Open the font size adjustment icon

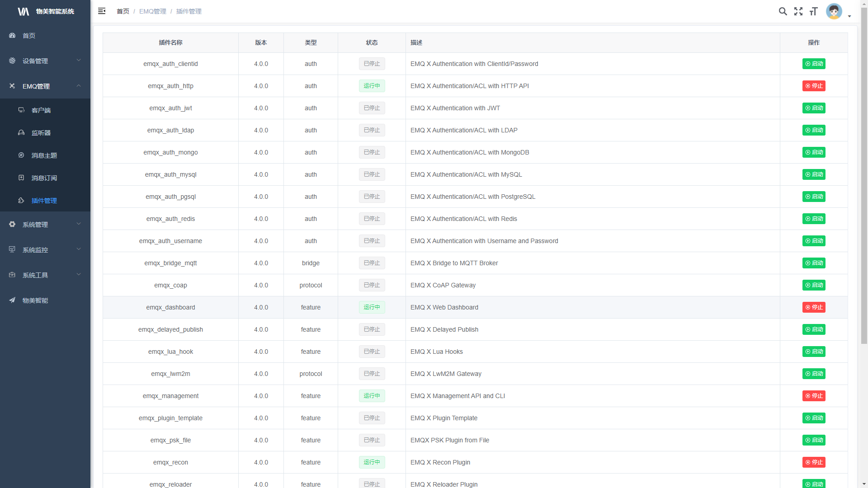(x=814, y=11)
